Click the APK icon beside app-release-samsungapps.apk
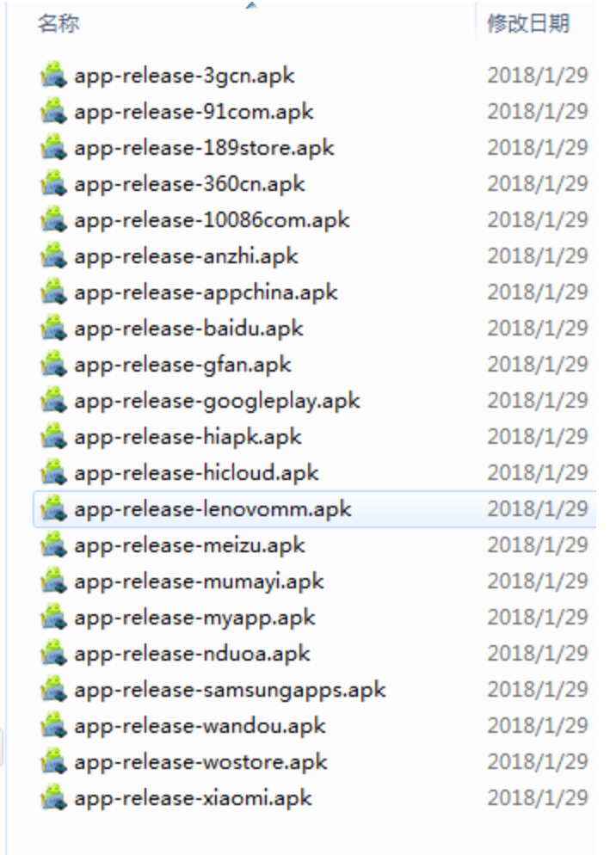Viewport: 616px width, 855px height. click(53, 690)
